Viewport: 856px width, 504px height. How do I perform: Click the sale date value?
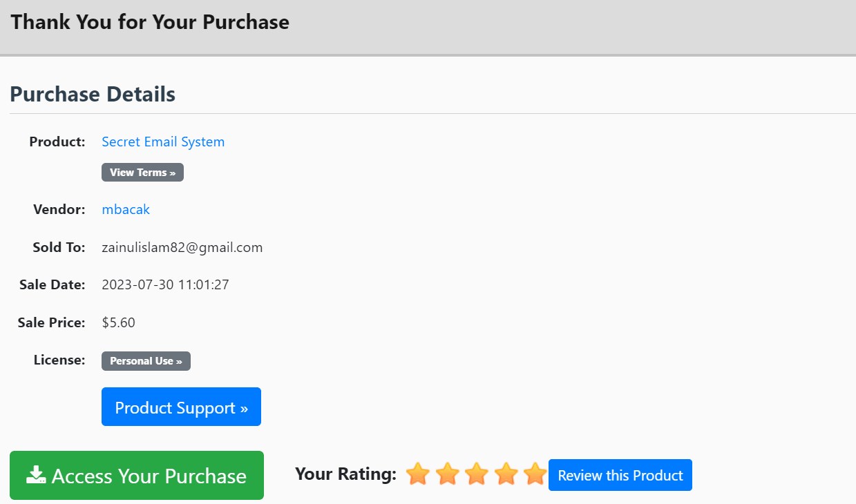[x=165, y=284]
